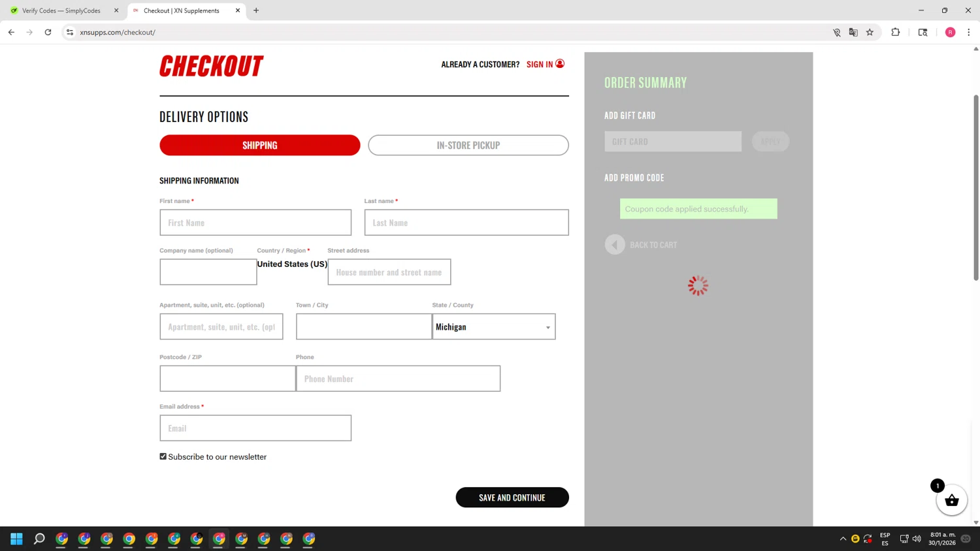Click the Postcode / ZIP input
The image size is (980, 551).
tap(227, 379)
